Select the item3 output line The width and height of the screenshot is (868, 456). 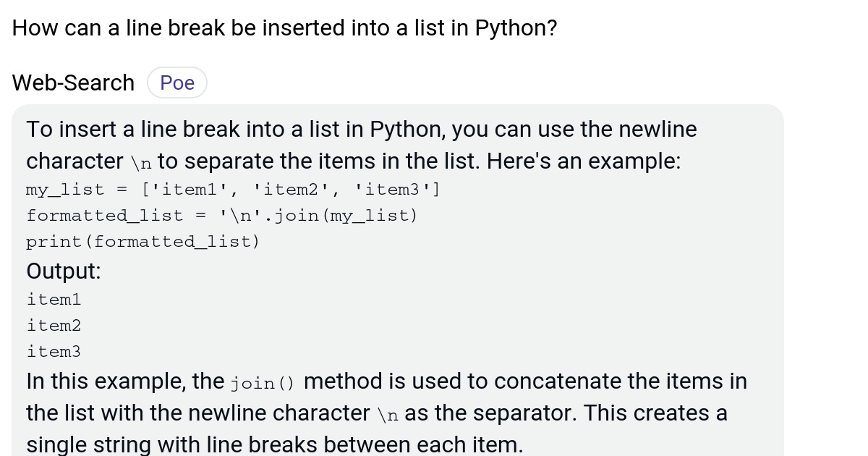pos(54,351)
